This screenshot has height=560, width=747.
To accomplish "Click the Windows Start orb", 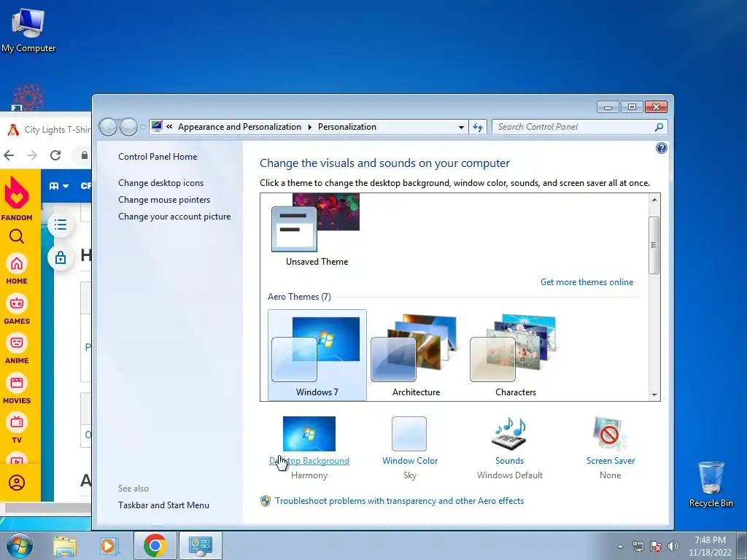I will [20, 545].
